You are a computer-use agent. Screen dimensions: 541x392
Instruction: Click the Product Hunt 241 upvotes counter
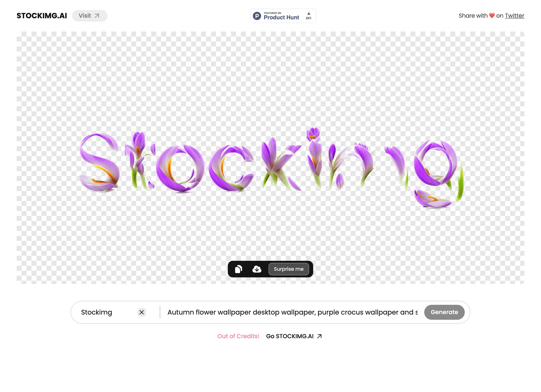(309, 16)
